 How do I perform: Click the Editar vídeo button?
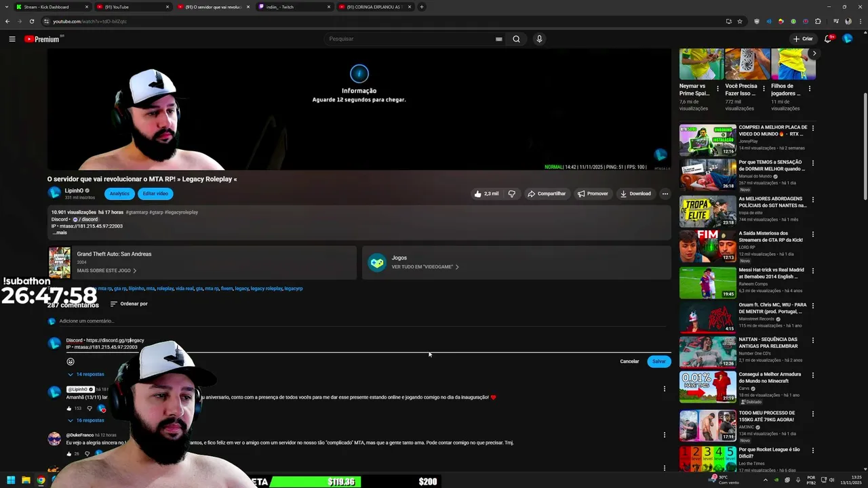point(155,193)
